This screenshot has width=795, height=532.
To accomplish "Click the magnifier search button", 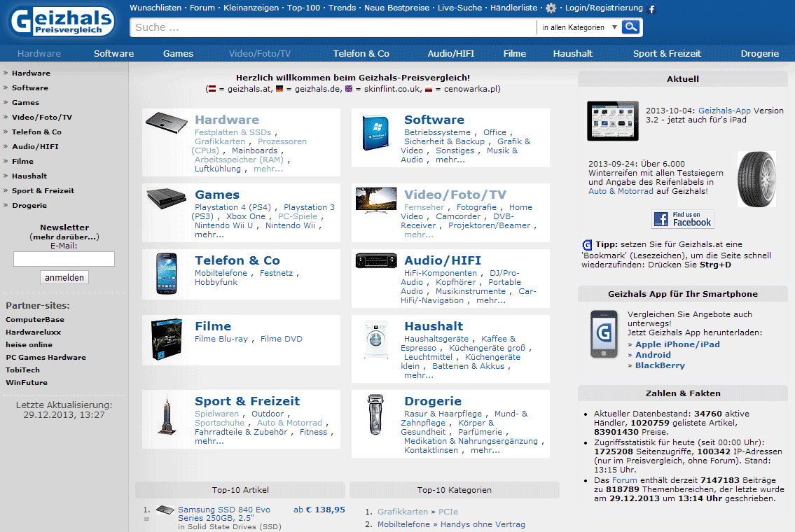I will 631,27.
